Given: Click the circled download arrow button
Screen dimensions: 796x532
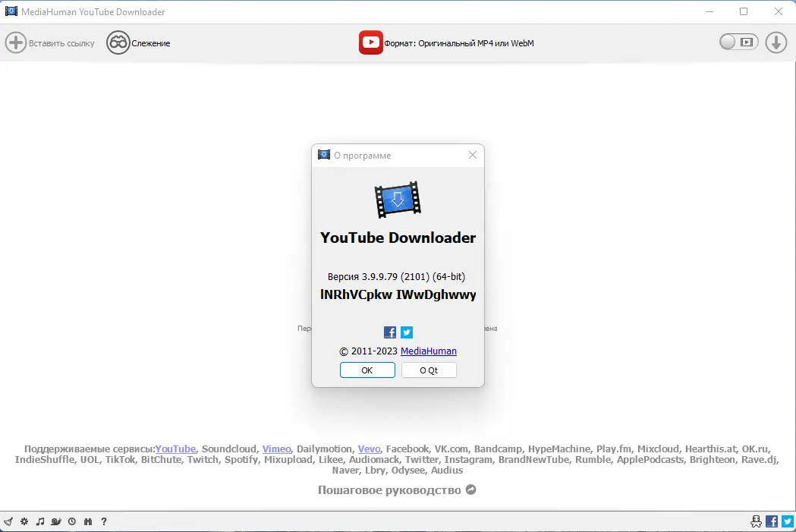Looking at the screenshot, I should [776, 42].
